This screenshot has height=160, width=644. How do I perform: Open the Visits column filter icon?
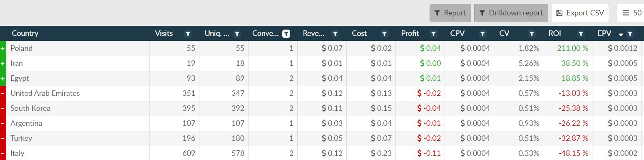click(188, 34)
